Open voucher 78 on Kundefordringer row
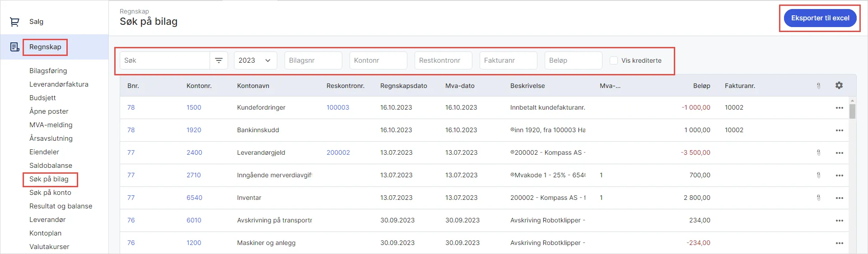 [131, 107]
